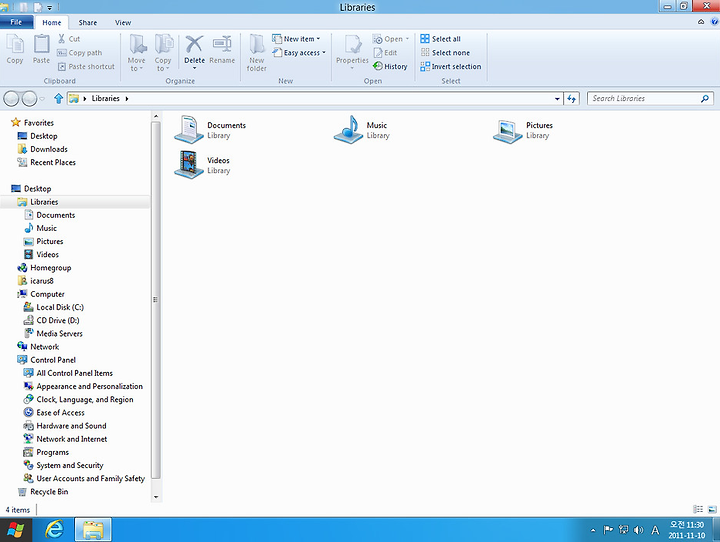This screenshot has height=542, width=720.
Task: Click the Paste clipboard icon
Action: [x=41, y=45]
